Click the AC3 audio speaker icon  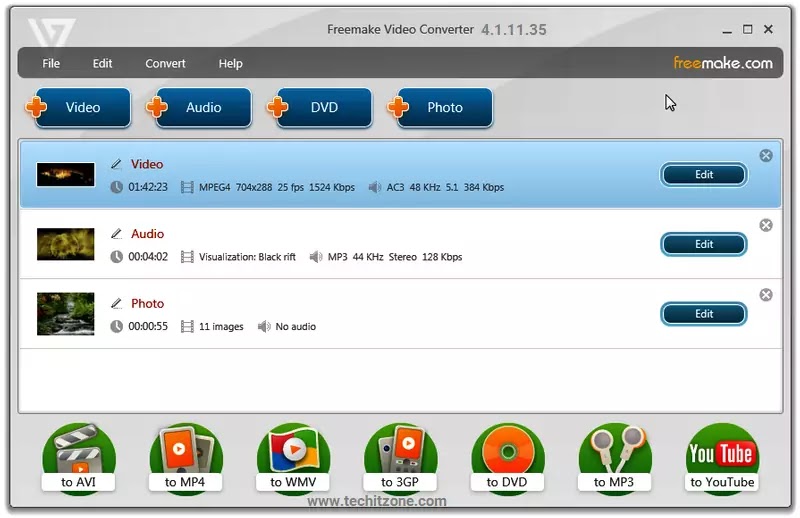coord(374,187)
